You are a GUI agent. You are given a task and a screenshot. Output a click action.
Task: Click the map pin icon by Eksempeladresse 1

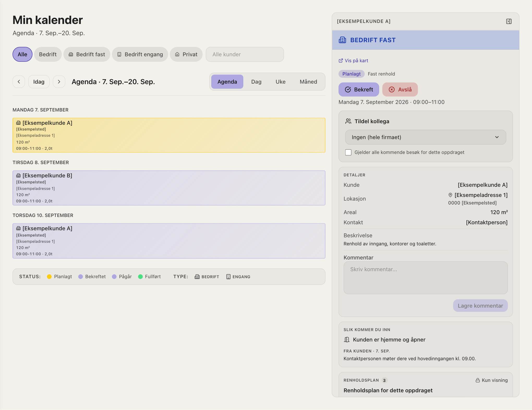click(x=450, y=195)
